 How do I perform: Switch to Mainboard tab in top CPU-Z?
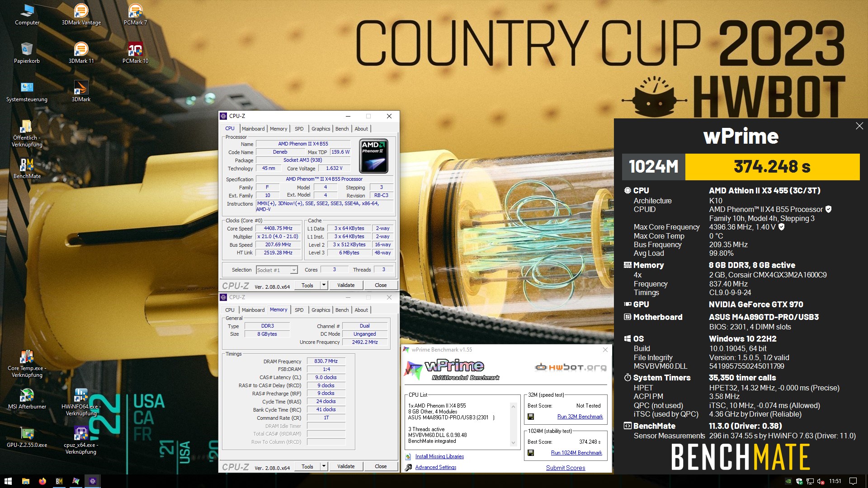(253, 129)
